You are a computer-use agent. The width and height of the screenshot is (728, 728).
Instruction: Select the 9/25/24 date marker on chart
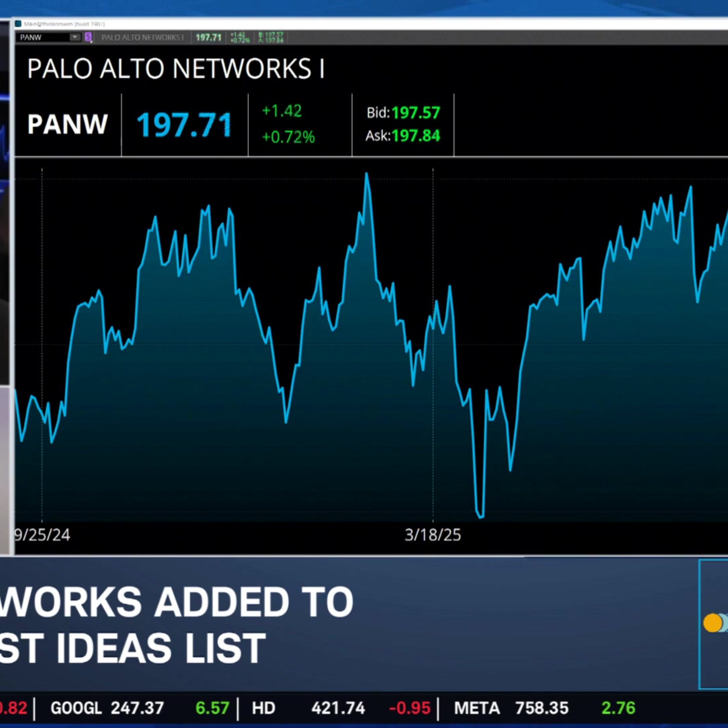[42, 535]
